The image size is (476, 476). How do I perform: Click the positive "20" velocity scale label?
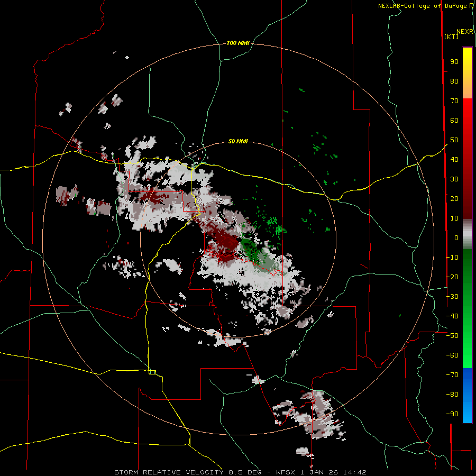coord(454,199)
